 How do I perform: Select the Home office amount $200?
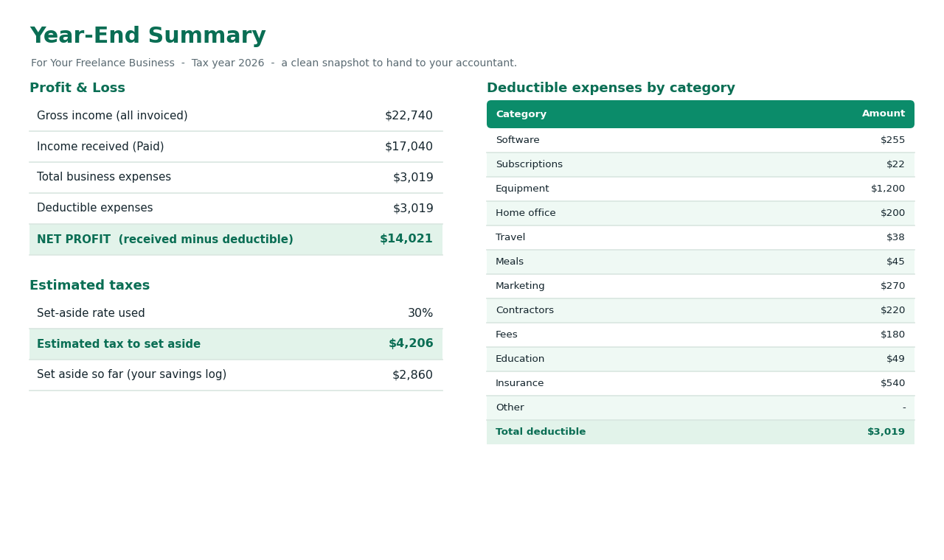(x=892, y=213)
